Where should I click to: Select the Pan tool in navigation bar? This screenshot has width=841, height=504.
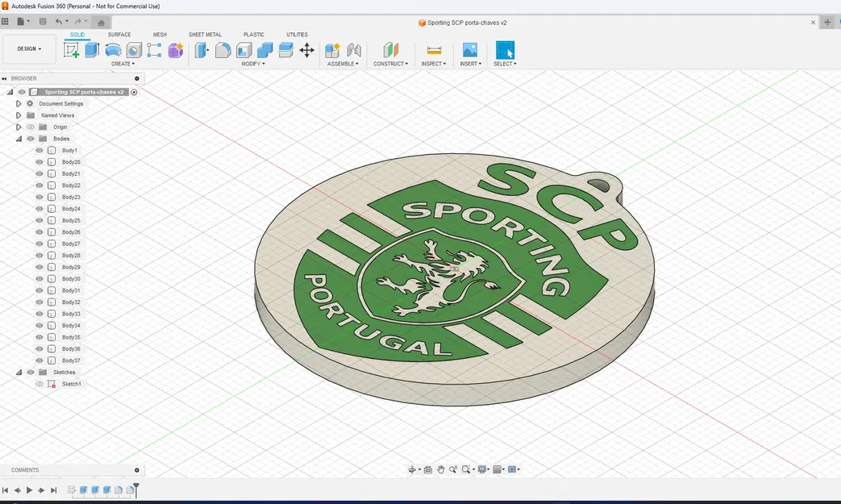[x=440, y=469]
